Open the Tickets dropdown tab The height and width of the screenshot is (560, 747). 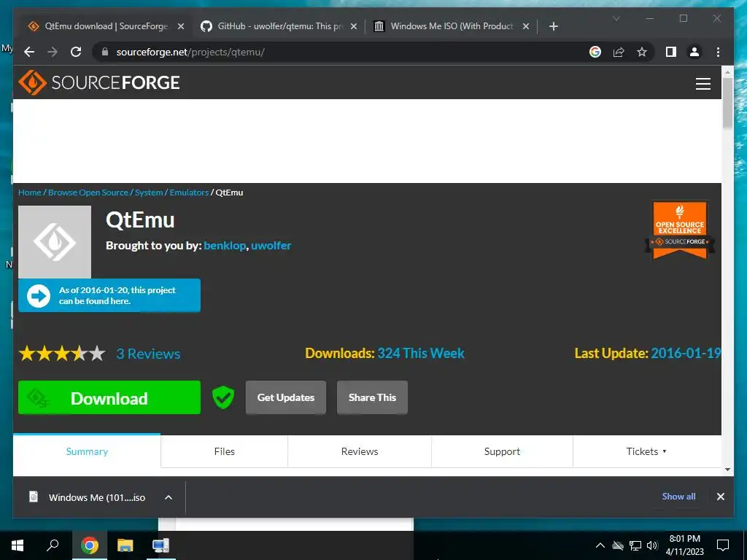coord(646,451)
